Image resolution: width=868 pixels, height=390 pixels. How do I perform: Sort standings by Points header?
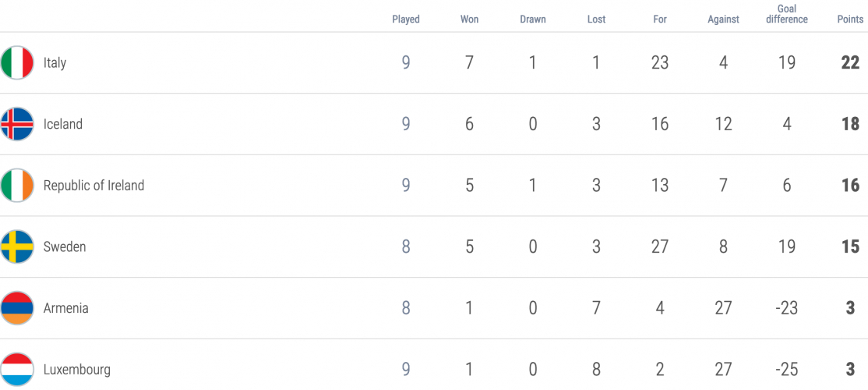[x=850, y=19]
